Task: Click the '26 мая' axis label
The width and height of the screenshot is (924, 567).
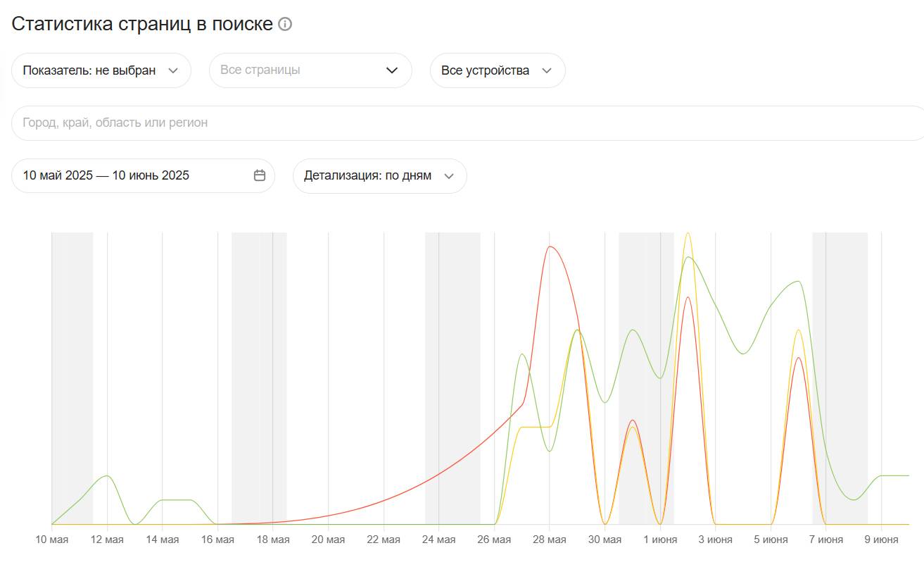Action: [494, 540]
